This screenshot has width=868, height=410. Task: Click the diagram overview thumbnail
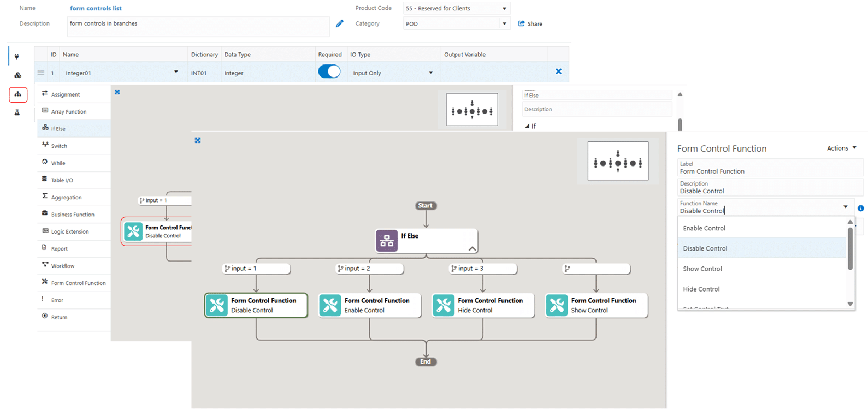[x=618, y=161]
